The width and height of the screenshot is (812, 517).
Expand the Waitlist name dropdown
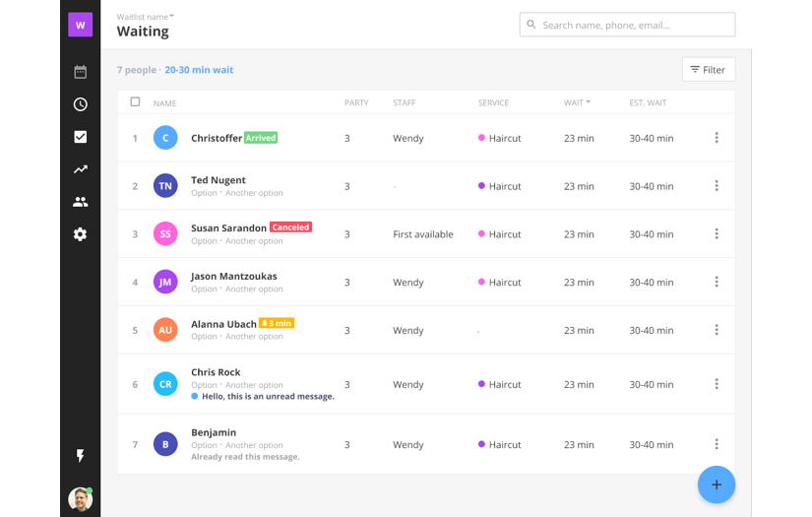click(145, 17)
